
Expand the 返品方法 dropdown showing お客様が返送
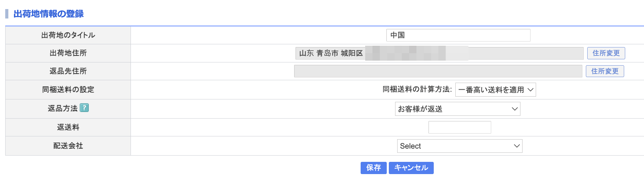457,109
